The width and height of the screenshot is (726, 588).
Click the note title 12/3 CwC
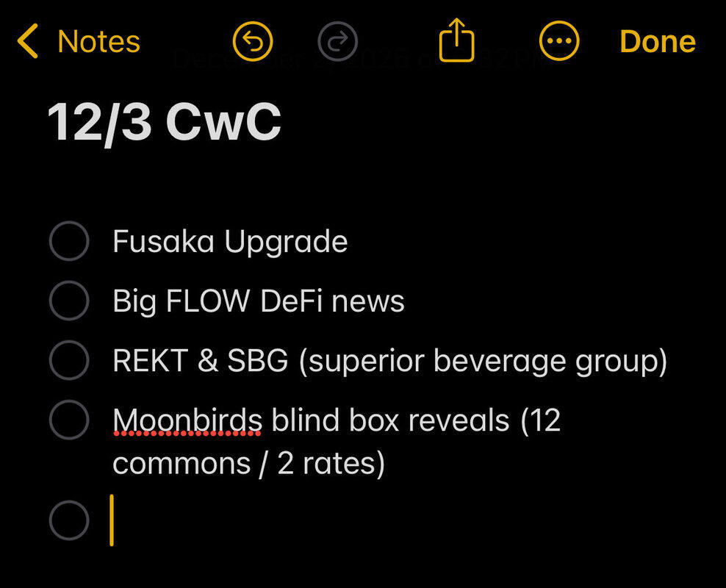click(165, 121)
